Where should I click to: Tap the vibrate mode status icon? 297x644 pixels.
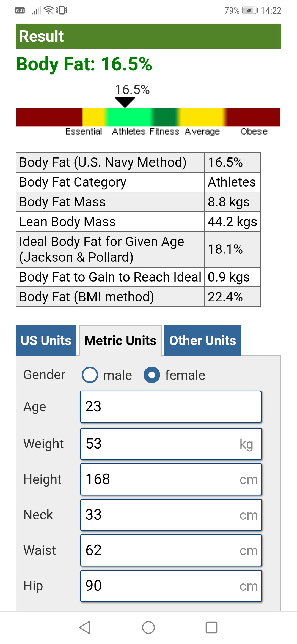[62, 10]
